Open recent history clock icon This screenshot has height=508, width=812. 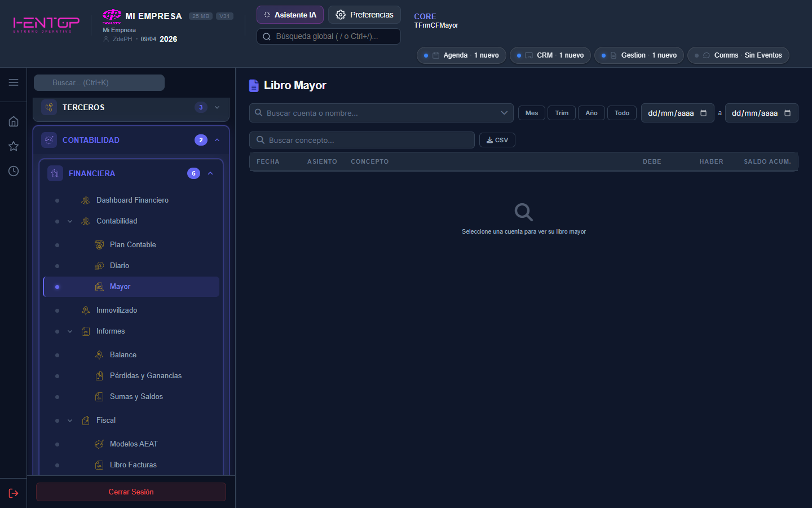point(14,171)
